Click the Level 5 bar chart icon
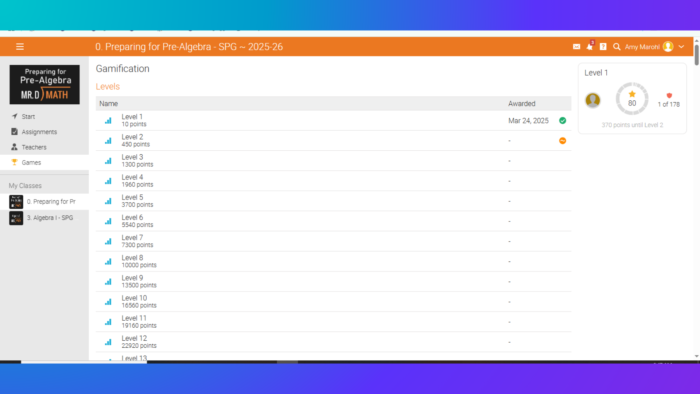700x394 pixels. [108, 201]
